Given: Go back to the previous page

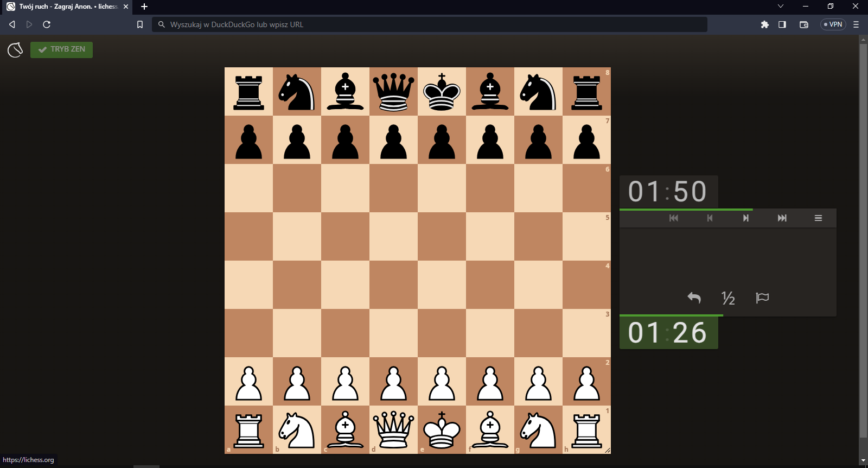Looking at the screenshot, I should tap(12, 24).
